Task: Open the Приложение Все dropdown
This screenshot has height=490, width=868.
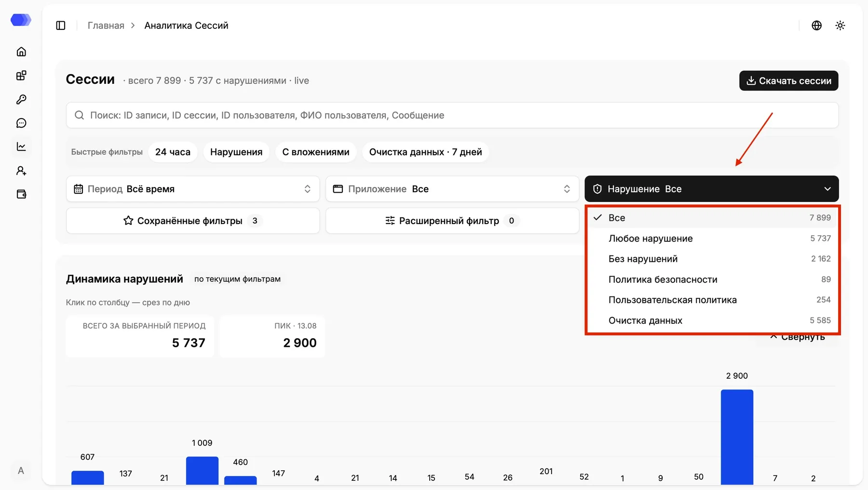Action: (x=452, y=189)
